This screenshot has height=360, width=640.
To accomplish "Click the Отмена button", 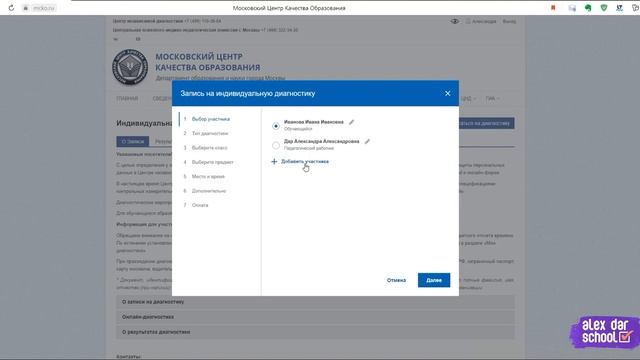I will click(x=396, y=280).
